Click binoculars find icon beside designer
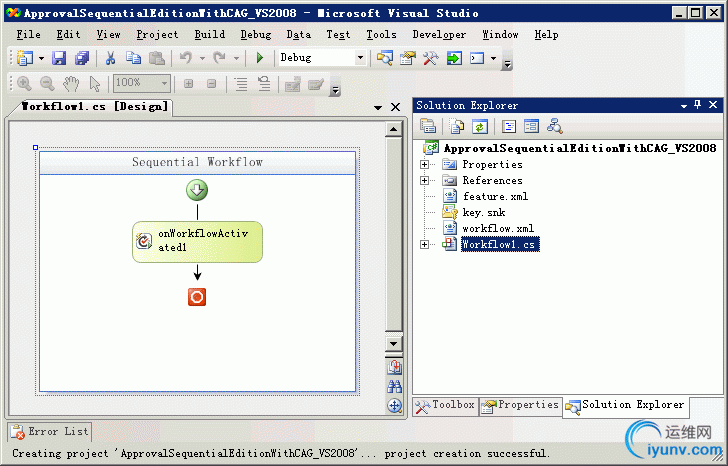 click(394, 386)
